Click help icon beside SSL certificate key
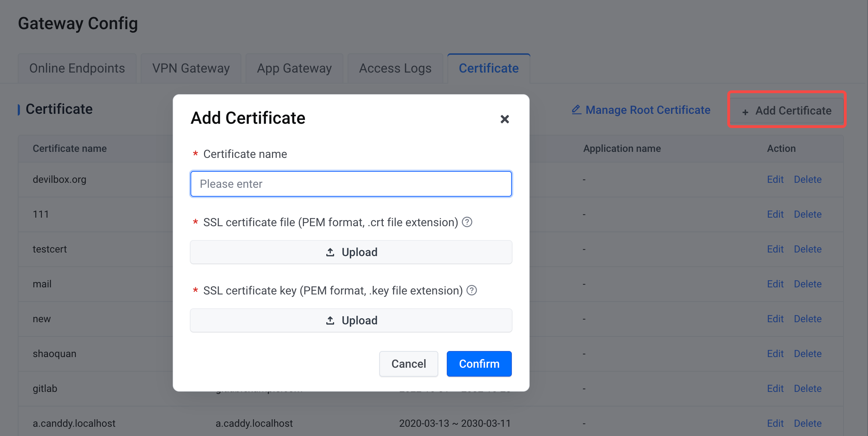Viewport: 868px width, 436px height. pos(472,291)
